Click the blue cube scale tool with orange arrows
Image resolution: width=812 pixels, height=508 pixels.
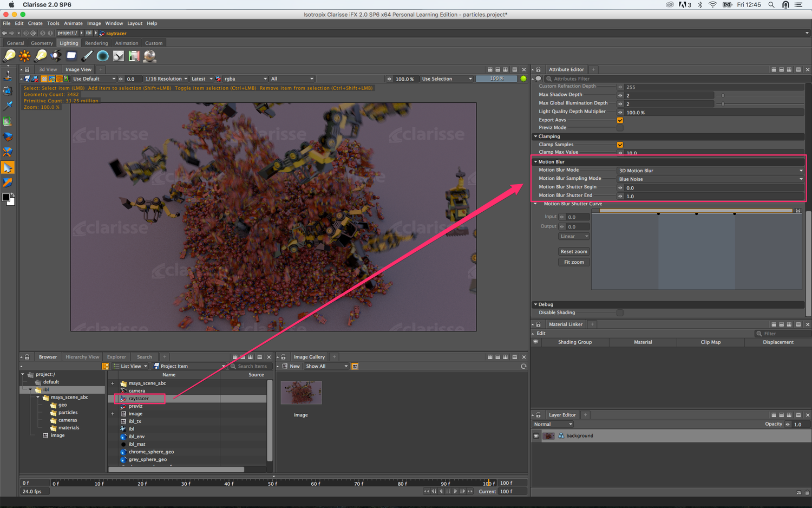(8, 152)
